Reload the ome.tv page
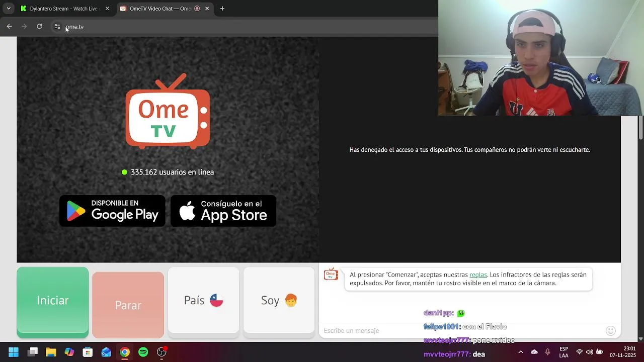 pos(39,27)
